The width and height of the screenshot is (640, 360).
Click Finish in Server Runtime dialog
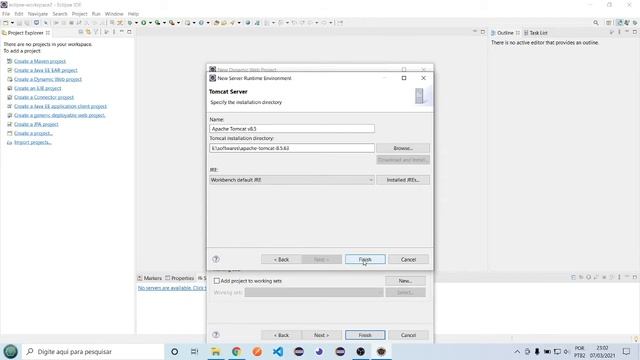(365, 259)
